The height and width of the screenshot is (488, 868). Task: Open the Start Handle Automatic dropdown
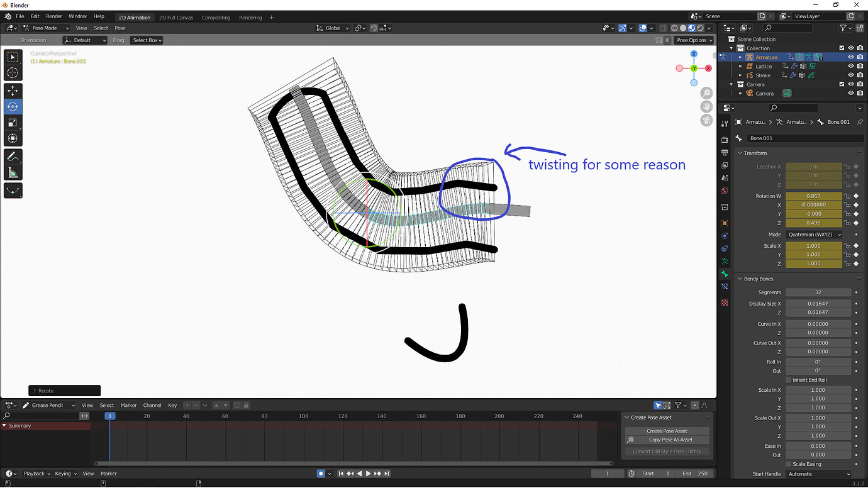click(818, 474)
